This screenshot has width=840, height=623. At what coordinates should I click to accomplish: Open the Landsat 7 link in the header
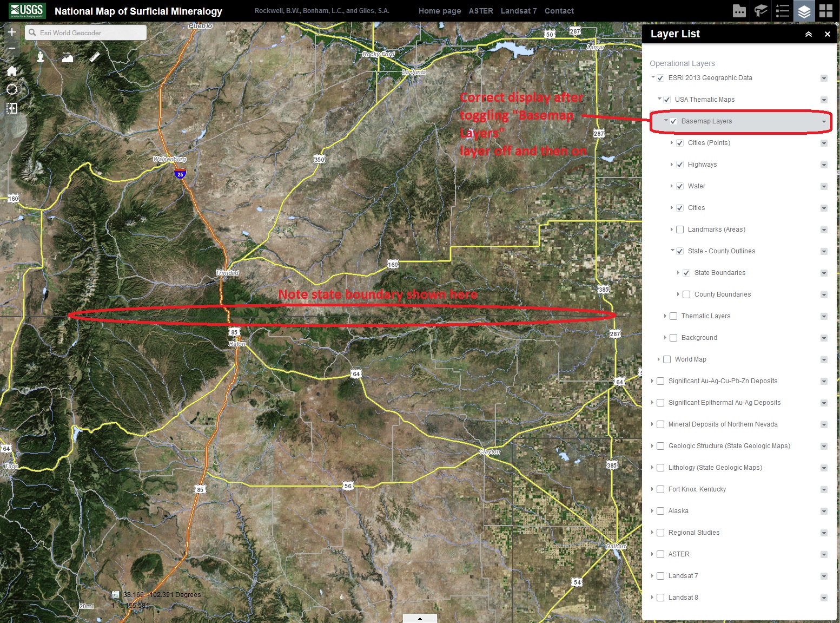point(519,11)
